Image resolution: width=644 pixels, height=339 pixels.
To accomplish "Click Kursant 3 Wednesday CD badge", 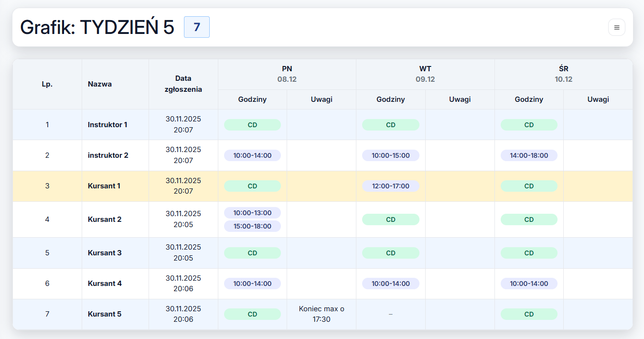I will [x=529, y=253].
